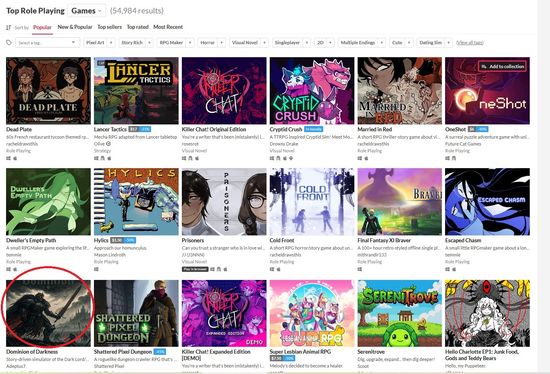Screen dimensions: 550x374
Task: Switch to Top sellers sorting
Action: click(x=109, y=27)
